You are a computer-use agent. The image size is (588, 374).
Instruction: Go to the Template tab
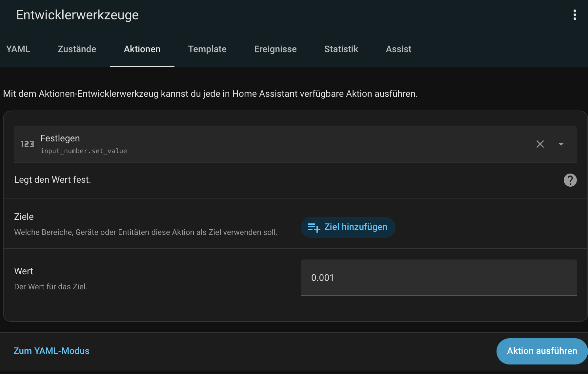coord(207,49)
